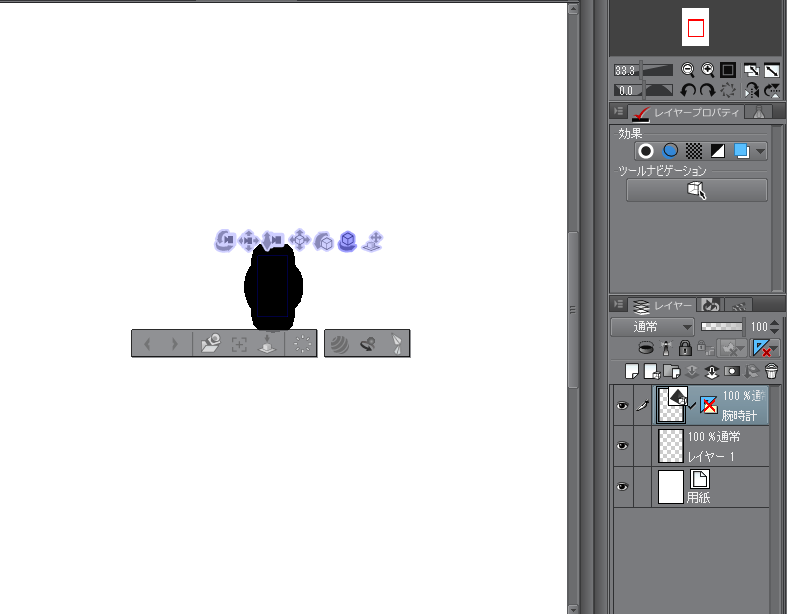This screenshot has height=614, width=787.
Task: Toggle lock layer padlock icon
Action: (x=685, y=347)
